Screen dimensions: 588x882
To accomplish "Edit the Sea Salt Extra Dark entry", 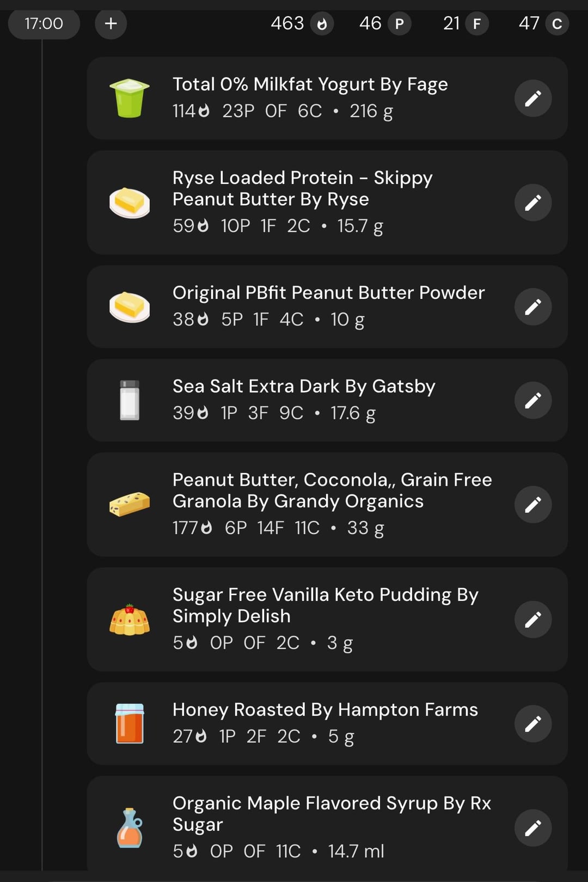I will click(x=533, y=400).
